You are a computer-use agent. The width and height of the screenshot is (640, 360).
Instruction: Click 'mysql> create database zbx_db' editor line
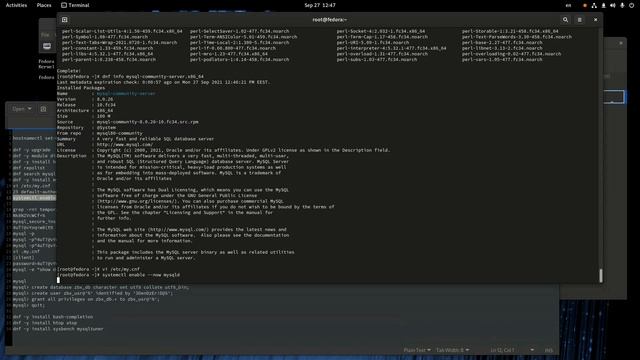(100, 287)
